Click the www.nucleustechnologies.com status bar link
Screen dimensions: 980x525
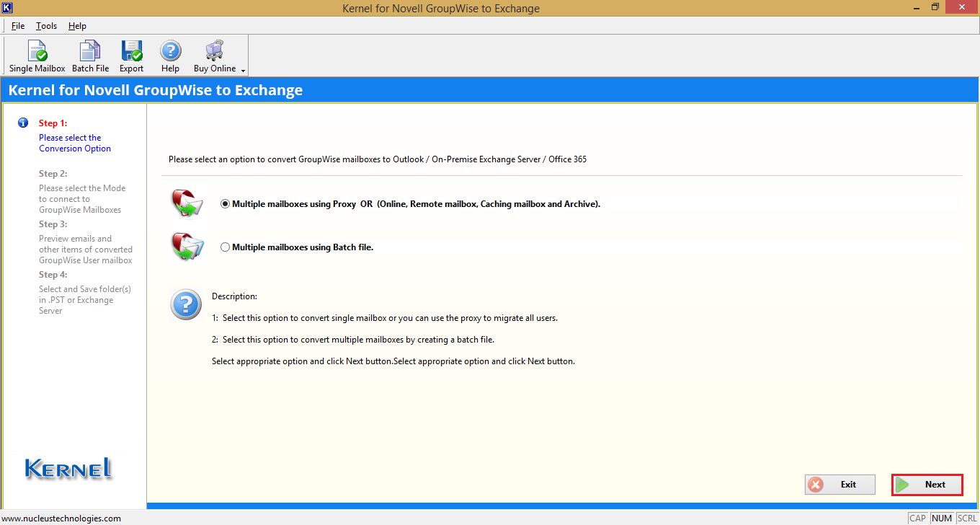(x=61, y=518)
